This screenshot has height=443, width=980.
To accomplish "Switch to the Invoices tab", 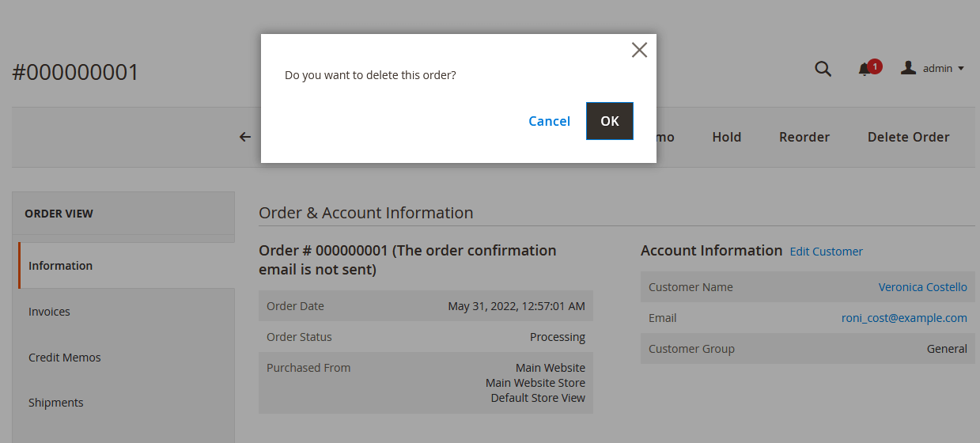I will pyautogui.click(x=49, y=312).
